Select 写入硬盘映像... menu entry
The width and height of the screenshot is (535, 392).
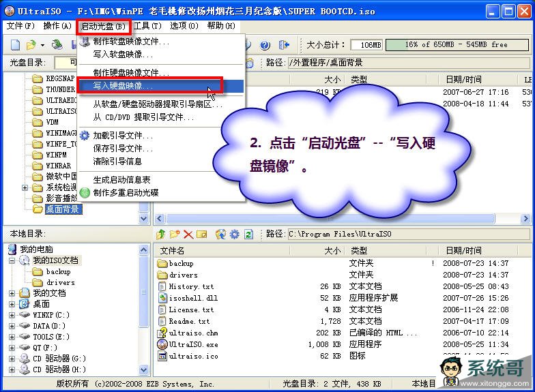click(x=161, y=86)
